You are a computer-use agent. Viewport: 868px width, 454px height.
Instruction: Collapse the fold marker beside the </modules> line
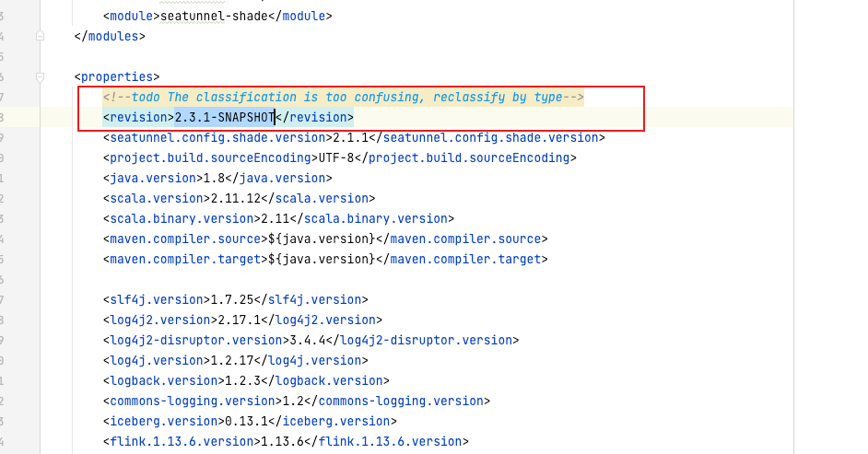[40, 36]
